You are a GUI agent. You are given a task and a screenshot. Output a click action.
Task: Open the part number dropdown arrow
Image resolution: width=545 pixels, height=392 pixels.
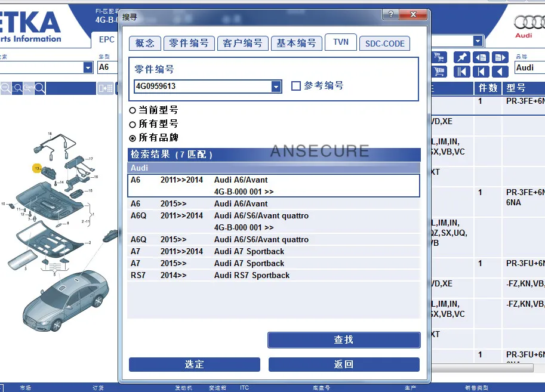coord(276,87)
